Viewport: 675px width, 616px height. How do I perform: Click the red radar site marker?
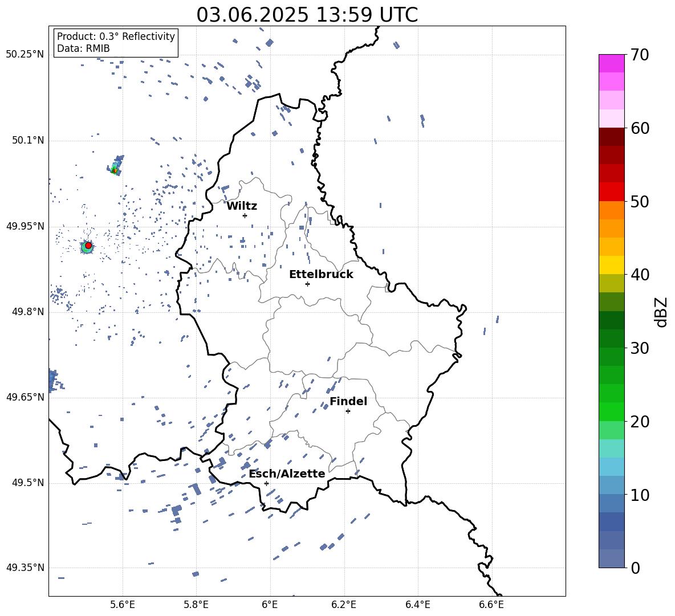[88, 245]
